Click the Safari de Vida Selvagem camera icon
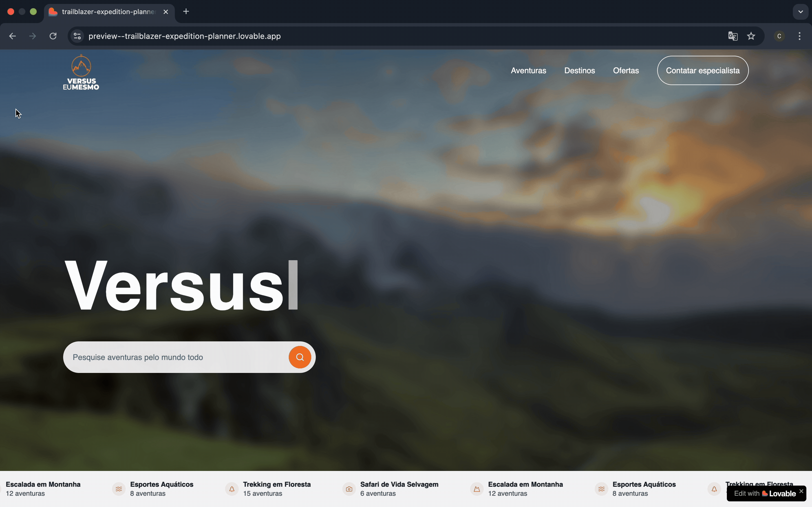812x507 pixels. point(349,489)
